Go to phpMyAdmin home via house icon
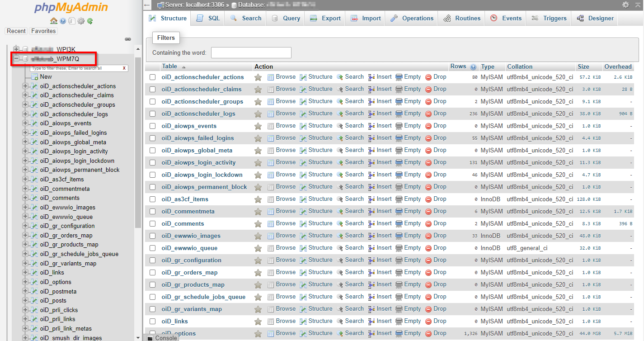This screenshot has width=644, height=341. (x=54, y=21)
